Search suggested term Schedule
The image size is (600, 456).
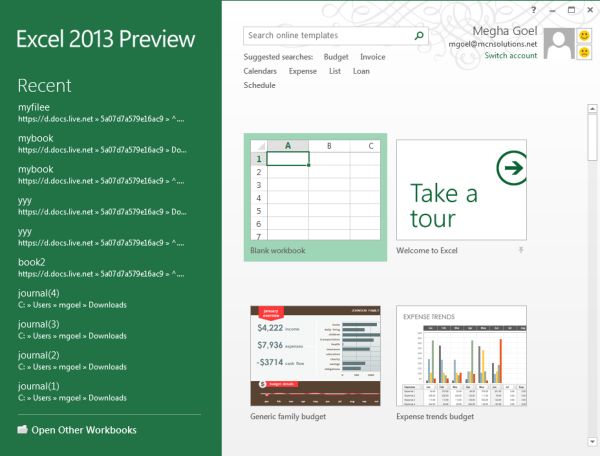(259, 85)
